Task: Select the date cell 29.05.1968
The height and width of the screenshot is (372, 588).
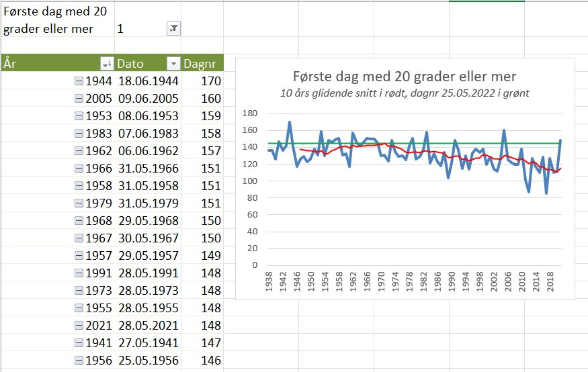Action: pos(148,221)
